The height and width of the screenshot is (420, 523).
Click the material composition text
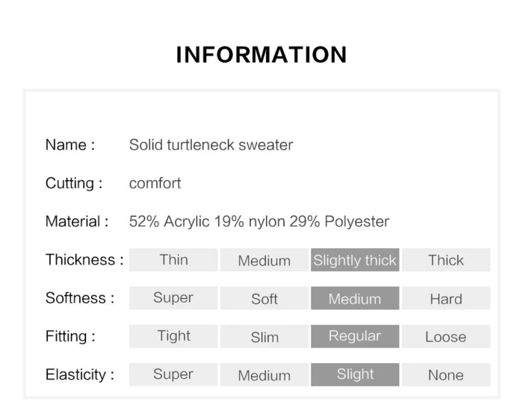click(259, 221)
